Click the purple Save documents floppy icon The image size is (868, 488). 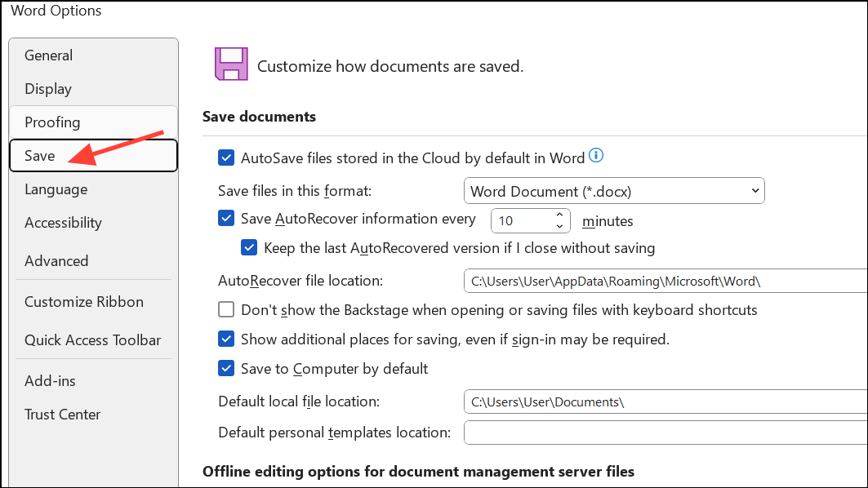tap(231, 64)
